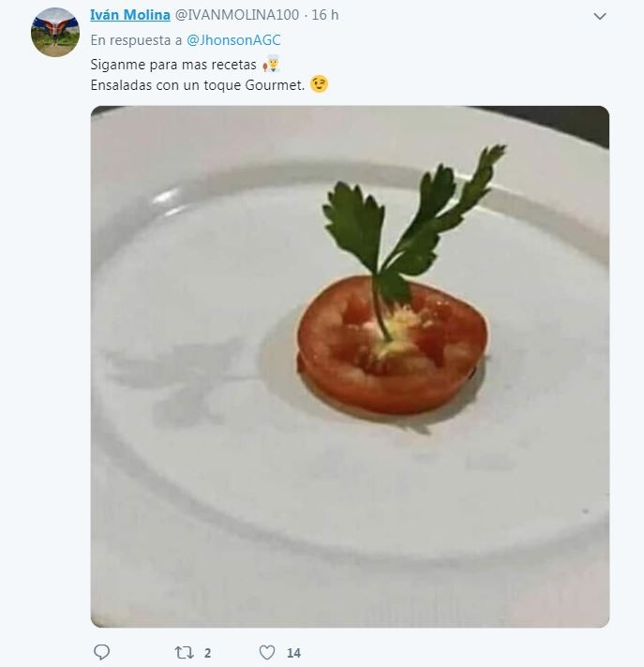Click the 'Siganme para mas recetas' text
The height and width of the screenshot is (667, 644).
[173, 65]
